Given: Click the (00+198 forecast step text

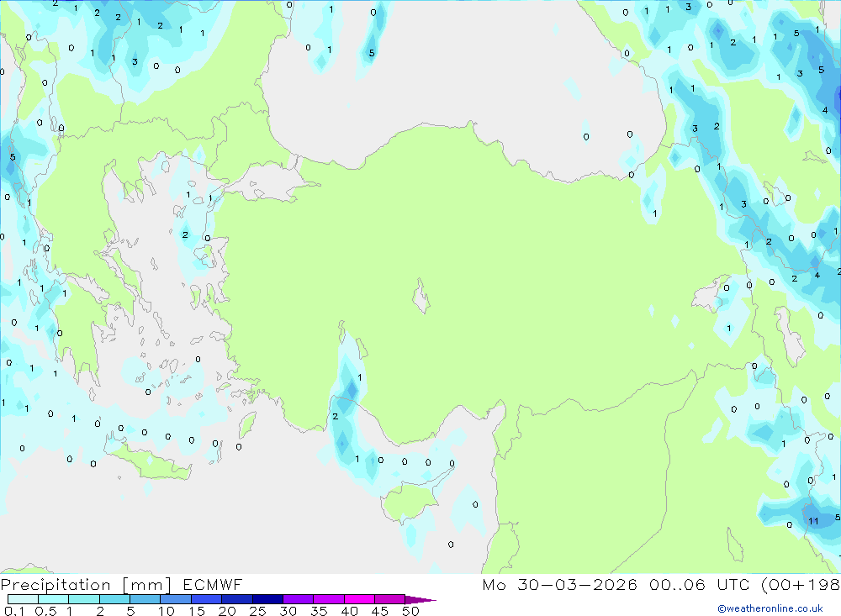Looking at the screenshot, I should (x=801, y=584).
